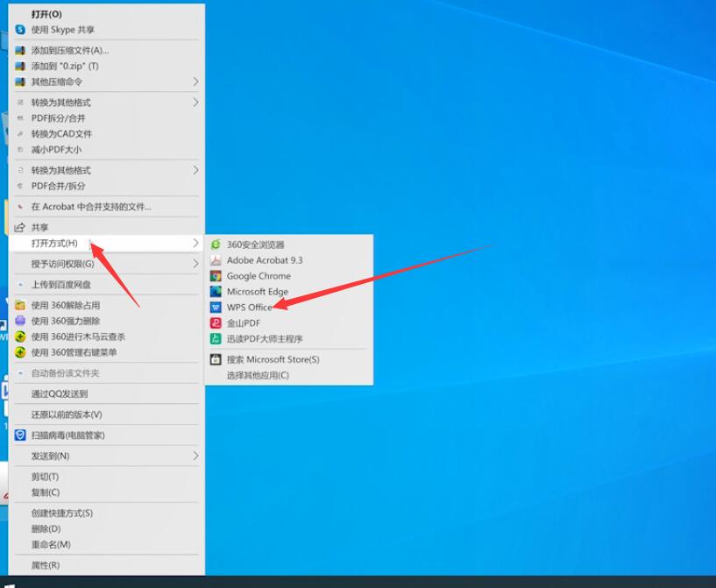This screenshot has width=716, height=588.
Task: Click the Microsoft Store bag icon
Action: 216,359
